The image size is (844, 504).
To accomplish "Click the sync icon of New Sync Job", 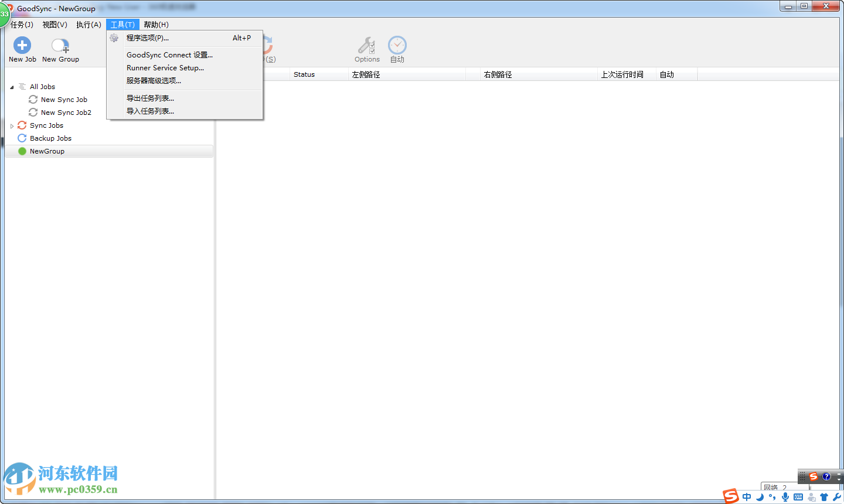I will tap(33, 100).
